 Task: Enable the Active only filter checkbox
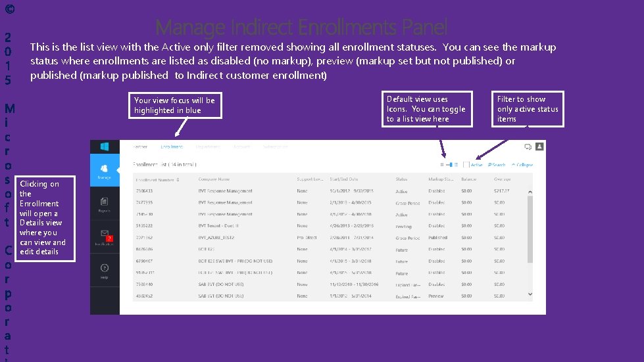click(x=466, y=165)
